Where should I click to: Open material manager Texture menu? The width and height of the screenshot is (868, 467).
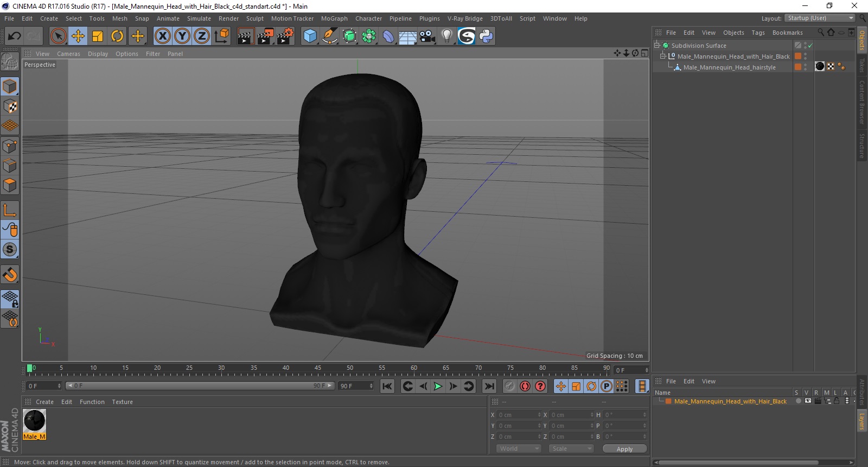pyautogui.click(x=122, y=402)
